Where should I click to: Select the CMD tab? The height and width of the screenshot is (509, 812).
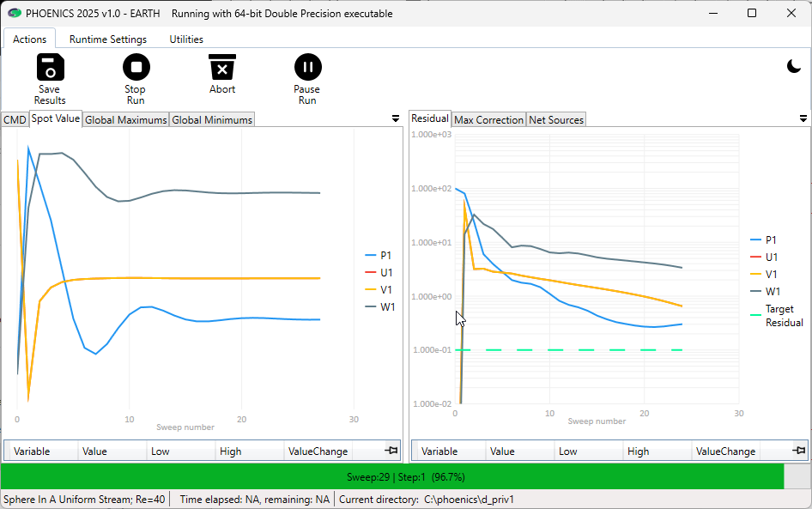point(15,120)
